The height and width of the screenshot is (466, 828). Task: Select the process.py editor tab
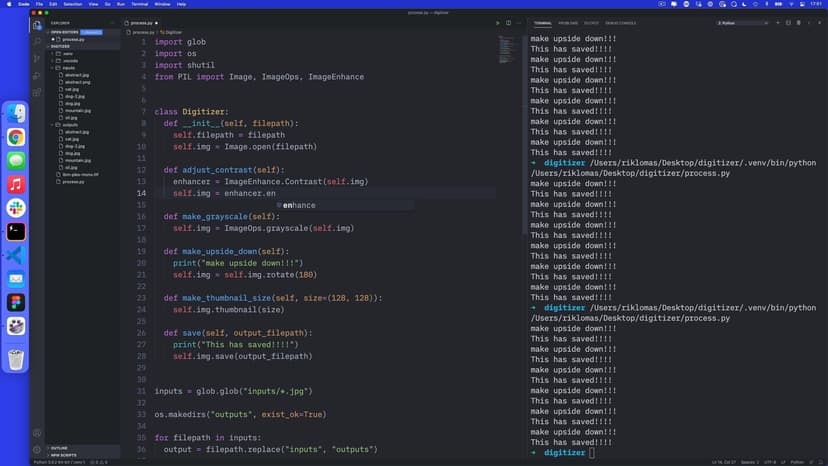tap(141, 22)
